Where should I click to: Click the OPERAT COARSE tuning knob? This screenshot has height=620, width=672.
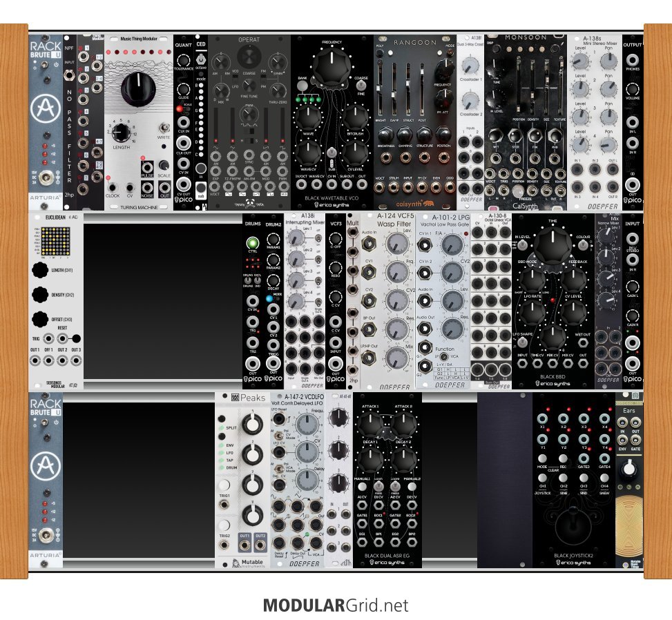tap(249, 57)
